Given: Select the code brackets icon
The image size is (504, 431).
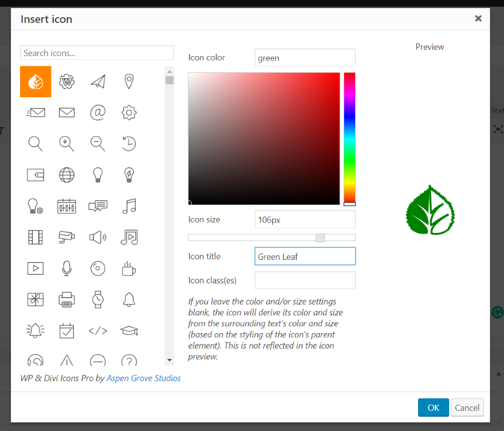Looking at the screenshot, I should point(98,330).
